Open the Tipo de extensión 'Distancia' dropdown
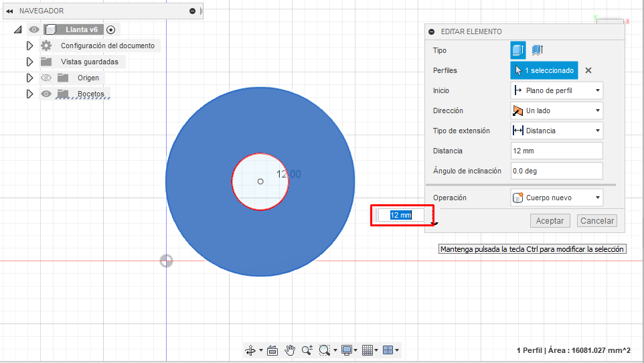Viewport: 644px width, 363px height. pyautogui.click(x=556, y=131)
